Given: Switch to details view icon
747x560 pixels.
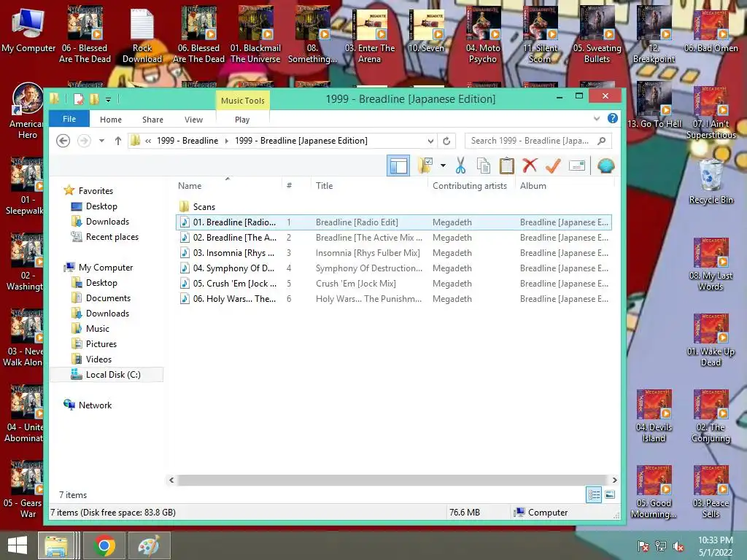Looking at the screenshot, I should pos(594,495).
